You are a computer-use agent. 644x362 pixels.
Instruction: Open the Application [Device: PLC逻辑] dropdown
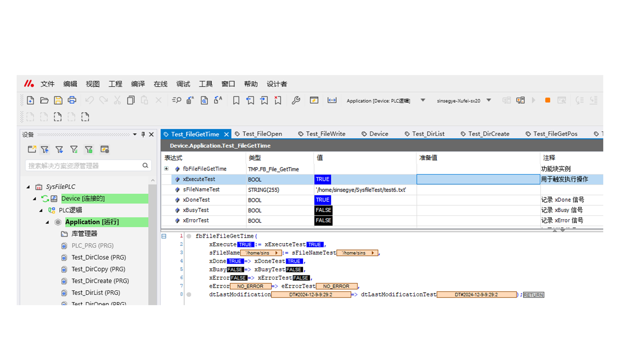coord(423,100)
